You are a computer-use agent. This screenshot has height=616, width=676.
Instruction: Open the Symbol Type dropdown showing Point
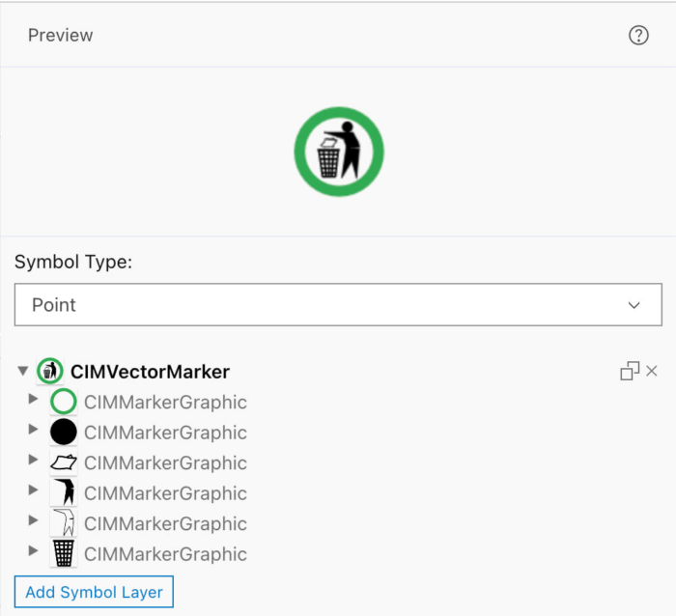pyautogui.click(x=338, y=305)
